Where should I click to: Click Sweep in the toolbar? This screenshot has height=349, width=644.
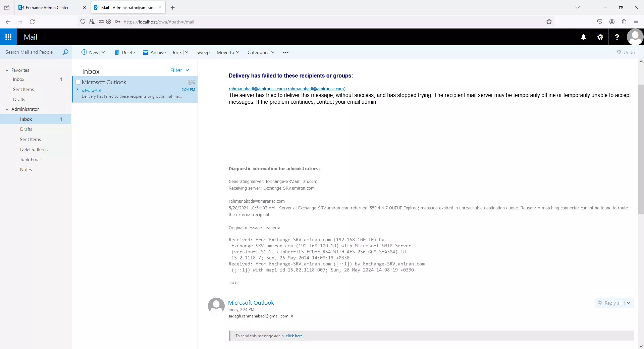click(203, 52)
